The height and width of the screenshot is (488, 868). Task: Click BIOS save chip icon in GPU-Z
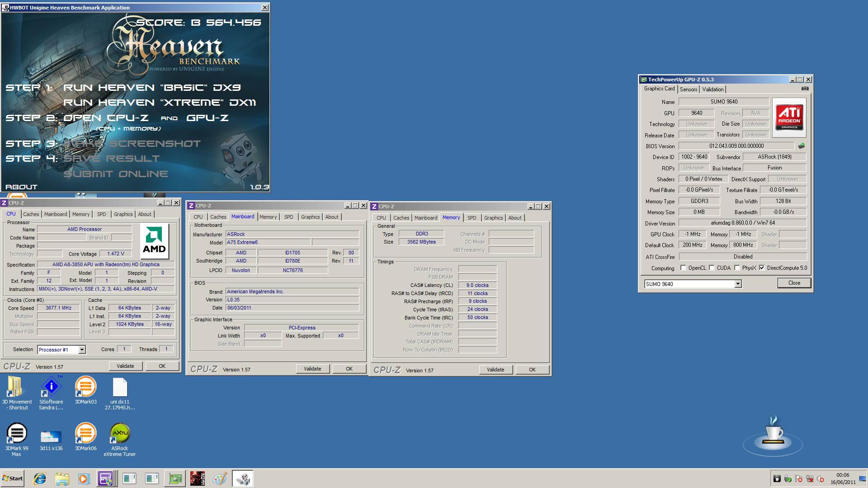[802, 146]
